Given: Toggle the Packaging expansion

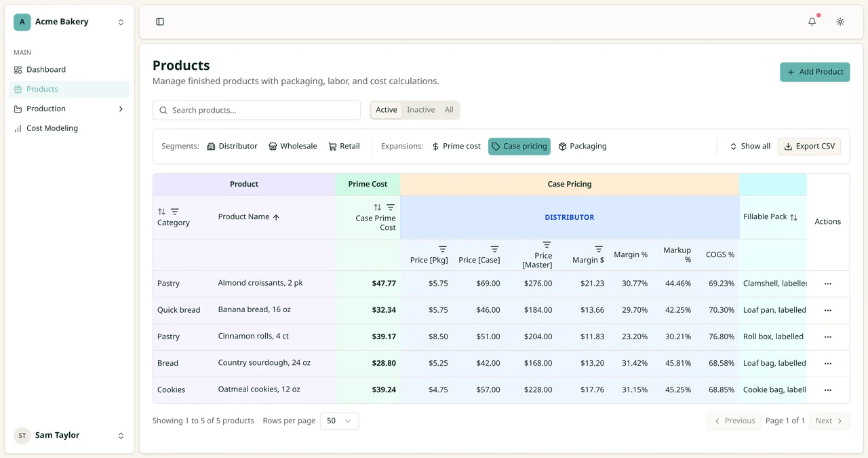Looking at the screenshot, I should tap(583, 146).
